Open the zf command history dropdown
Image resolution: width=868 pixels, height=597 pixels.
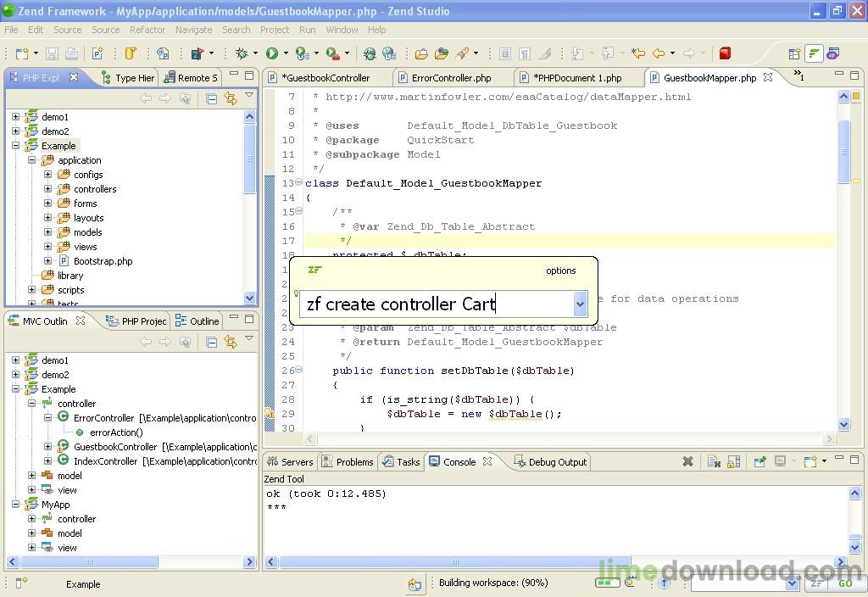(580, 304)
